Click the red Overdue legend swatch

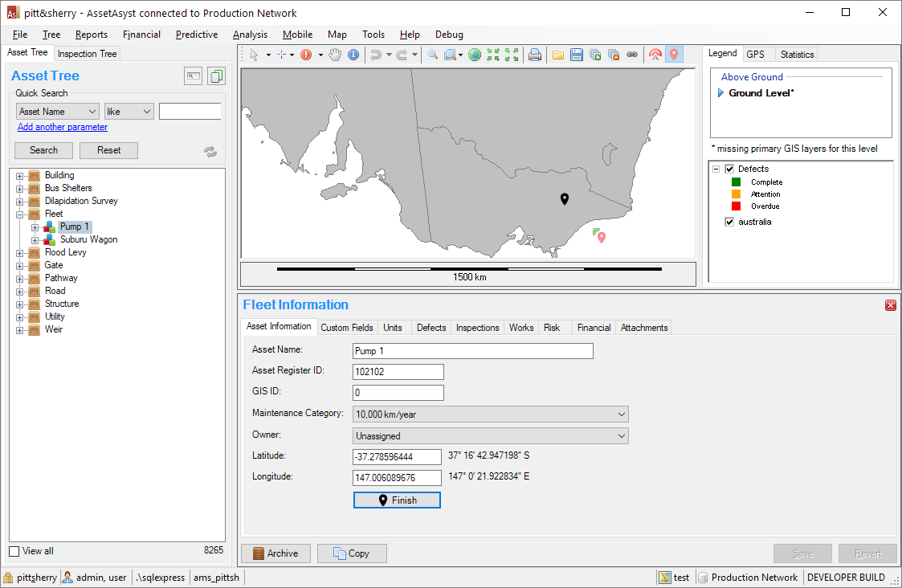pyautogui.click(x=736, y=206)
